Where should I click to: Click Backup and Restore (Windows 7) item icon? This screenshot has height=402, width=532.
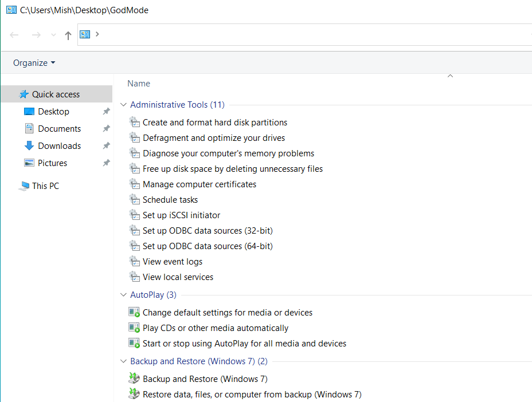pyautogui.click(x=134, y=379)
